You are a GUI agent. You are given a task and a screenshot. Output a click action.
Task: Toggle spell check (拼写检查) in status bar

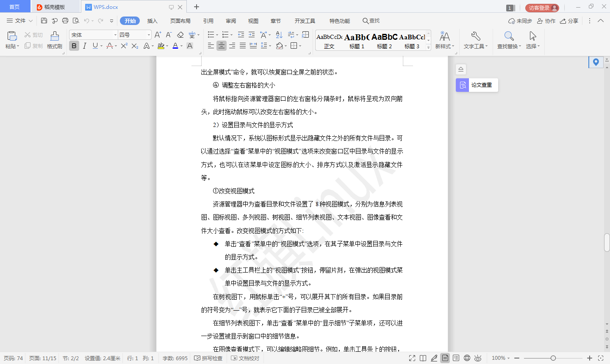click(208, 358)
